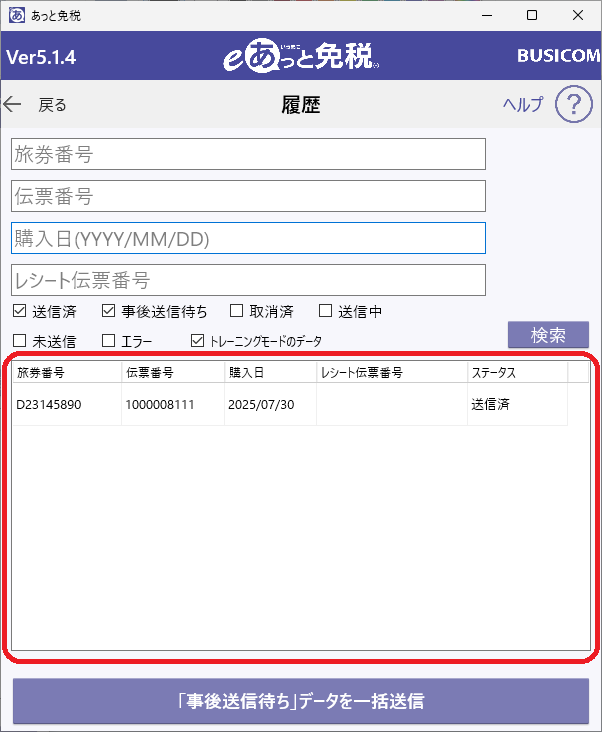Viewport: 602px width, 732px height.
Task: Check the エラー checkbox
Action: point(108,341)
